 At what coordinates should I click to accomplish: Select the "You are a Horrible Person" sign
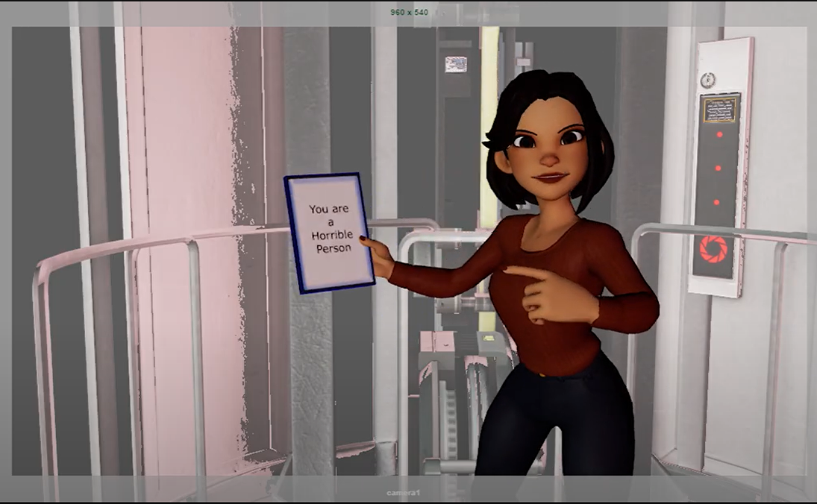[x=329, y=233]
